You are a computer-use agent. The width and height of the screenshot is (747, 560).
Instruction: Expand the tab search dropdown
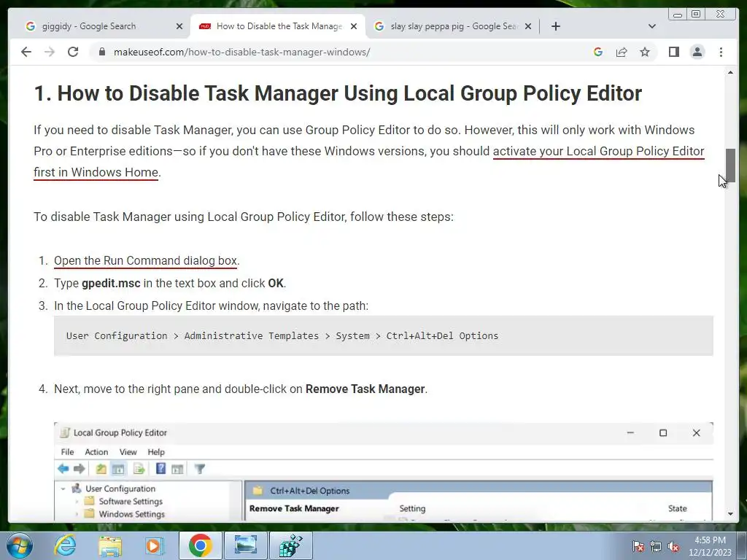[652, 26]
